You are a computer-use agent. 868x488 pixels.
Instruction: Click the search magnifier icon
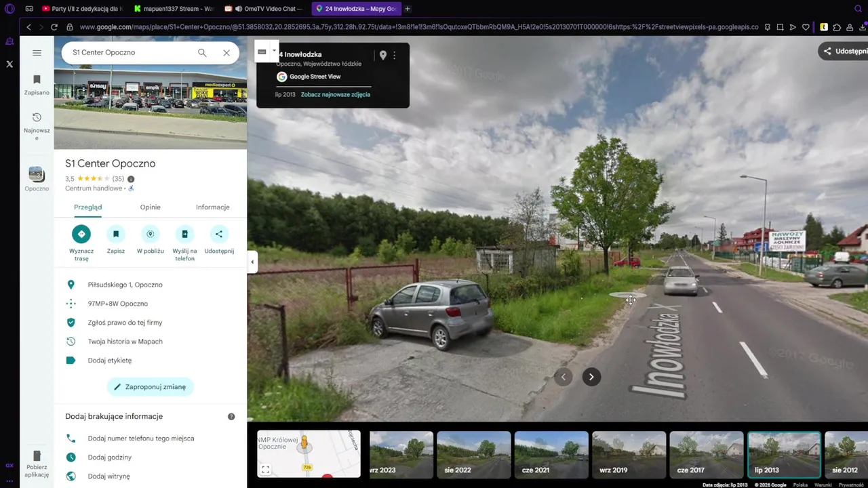202,52
